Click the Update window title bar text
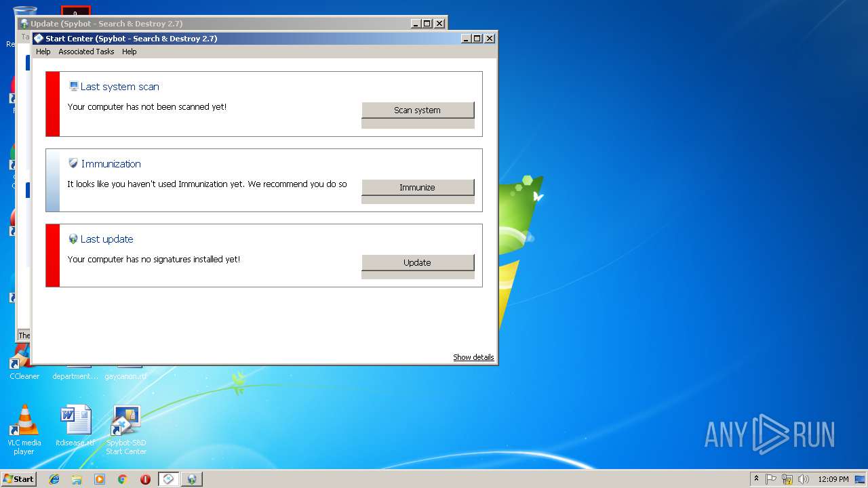 pos(106,24)
